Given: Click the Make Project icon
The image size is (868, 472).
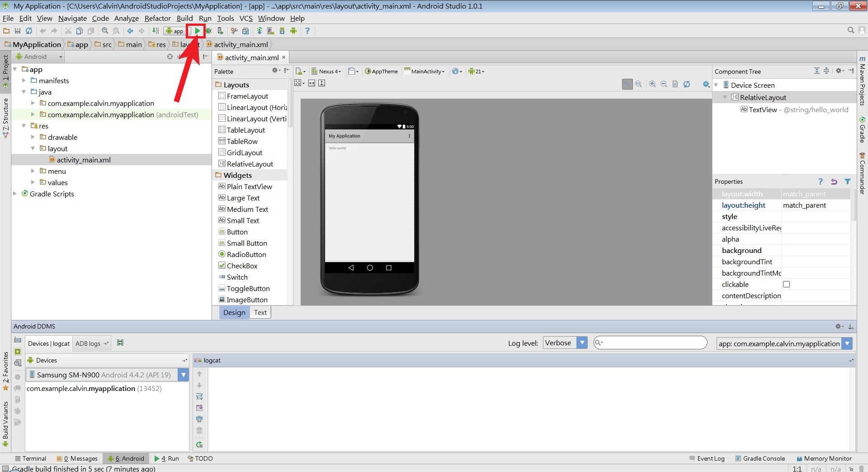Looking at the screenshot, I should (156, 31).
